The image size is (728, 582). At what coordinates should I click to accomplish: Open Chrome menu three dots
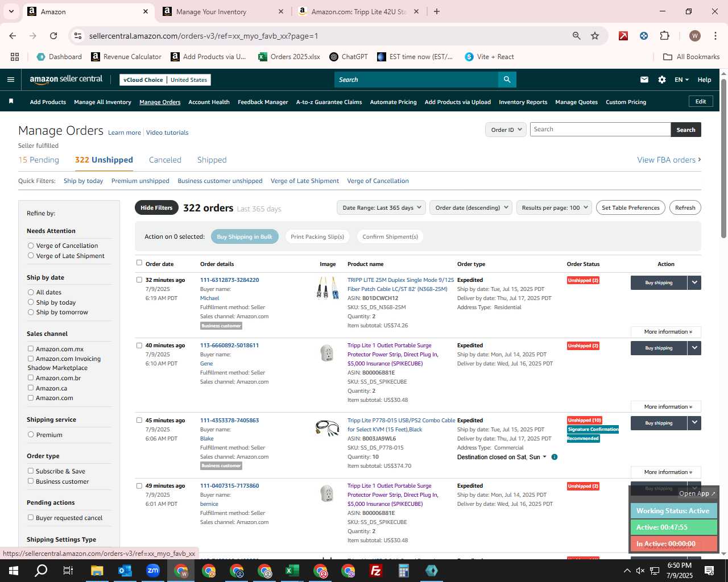point(715,36)
